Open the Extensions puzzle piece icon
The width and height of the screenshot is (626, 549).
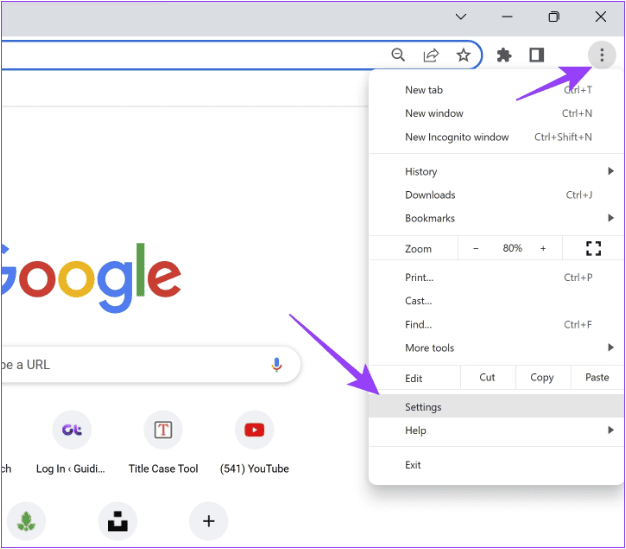504,55
